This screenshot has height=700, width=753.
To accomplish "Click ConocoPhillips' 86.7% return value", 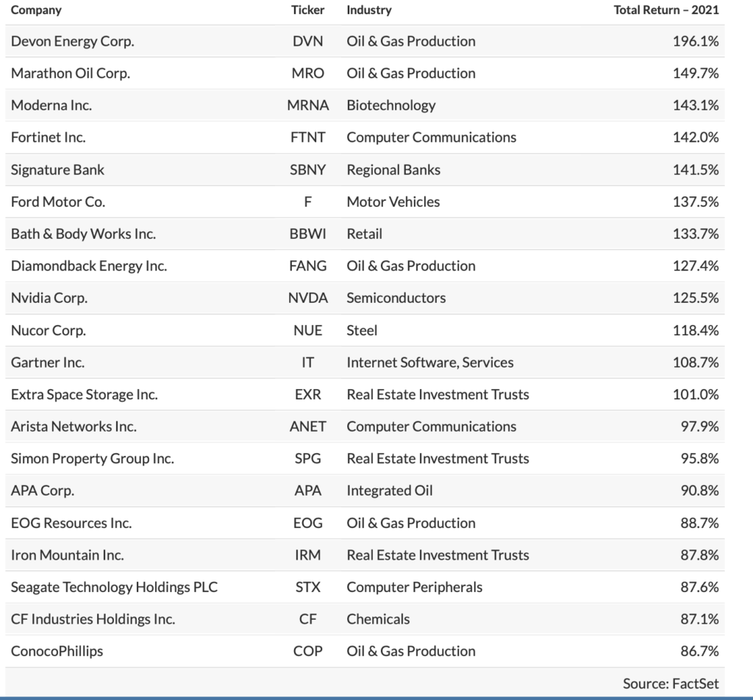I will (x=699, y=651).
